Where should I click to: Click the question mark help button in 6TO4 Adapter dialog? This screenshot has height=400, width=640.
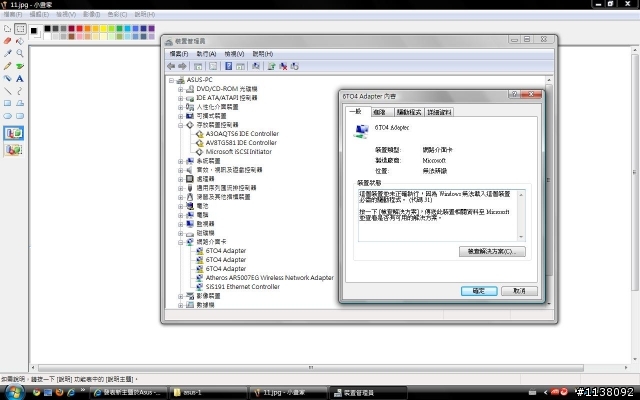tap(514, 94)
